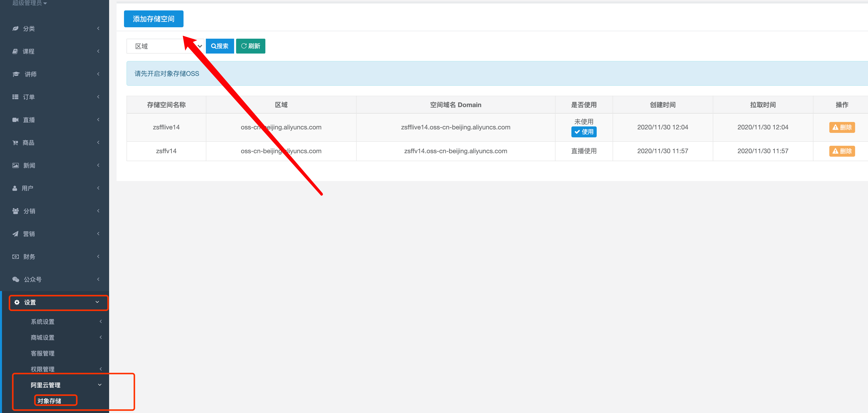Click the video camera icon beside 直播

click(x=15, y=120)
